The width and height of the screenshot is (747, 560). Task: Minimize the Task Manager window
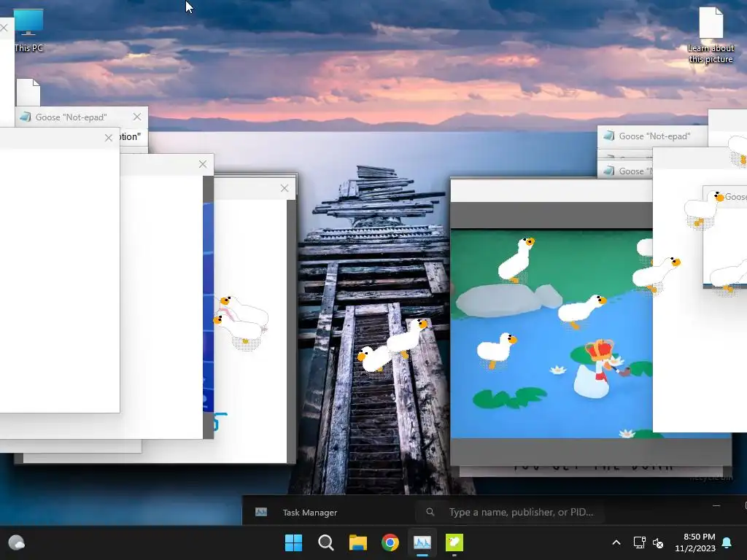click(716, 506)
